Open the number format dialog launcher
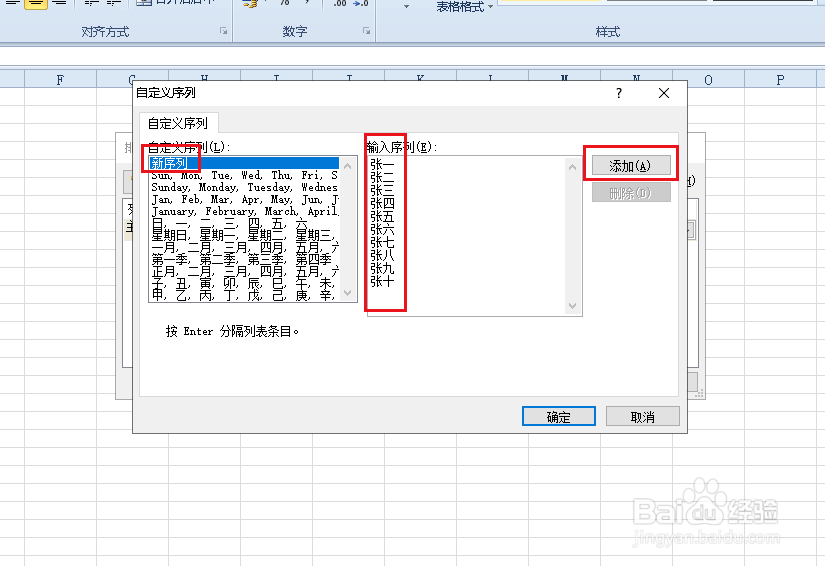The image size is (825, 566). pyautogui.click(x=366, y=31)
